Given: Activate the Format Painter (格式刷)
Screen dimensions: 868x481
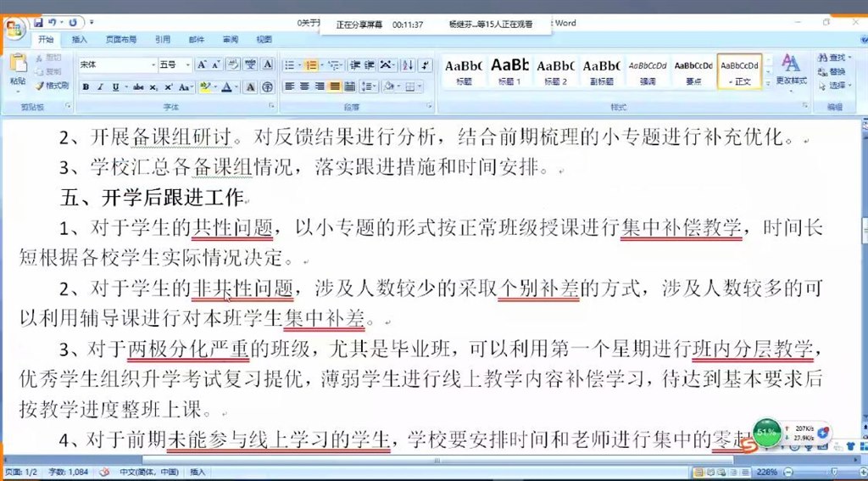Looking at the screenshot, I should [x=53, y=86].
